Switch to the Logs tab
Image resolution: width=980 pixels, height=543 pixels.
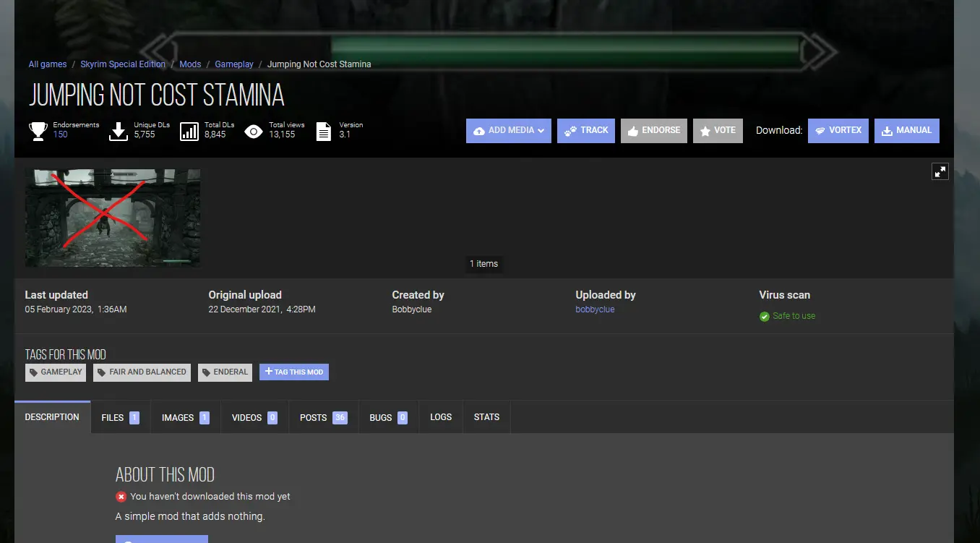pyautogui.click(x=441, y=417)
